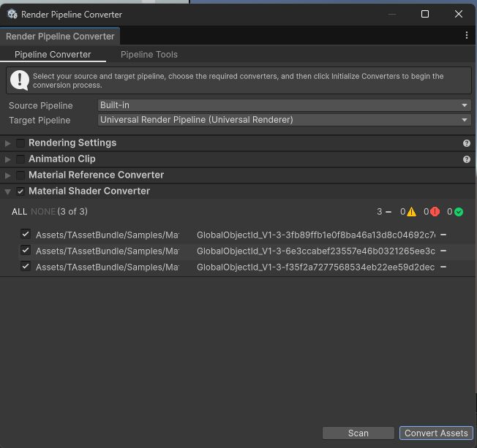Click NONE to deselect all assets
Screen dimensions: 477x448
(43, 211)
